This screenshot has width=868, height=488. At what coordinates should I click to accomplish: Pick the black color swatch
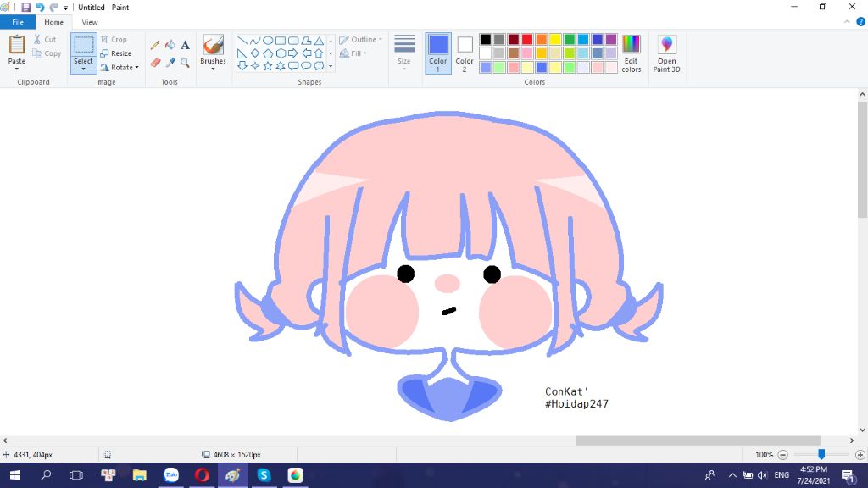(x=486, y=39)
